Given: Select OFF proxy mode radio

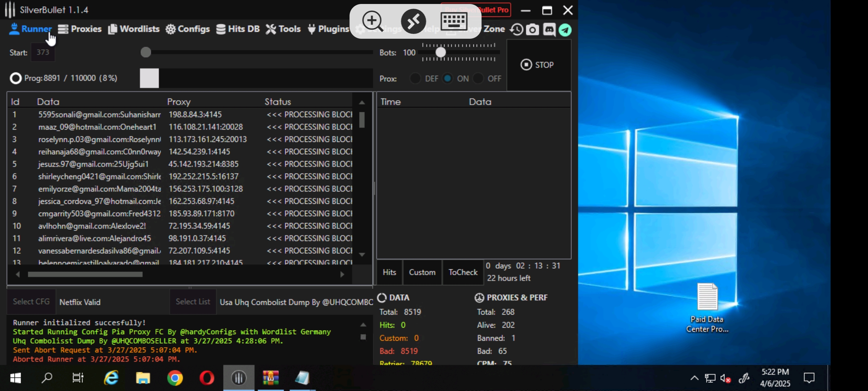Looking at the screenshot, I should 478,79.
